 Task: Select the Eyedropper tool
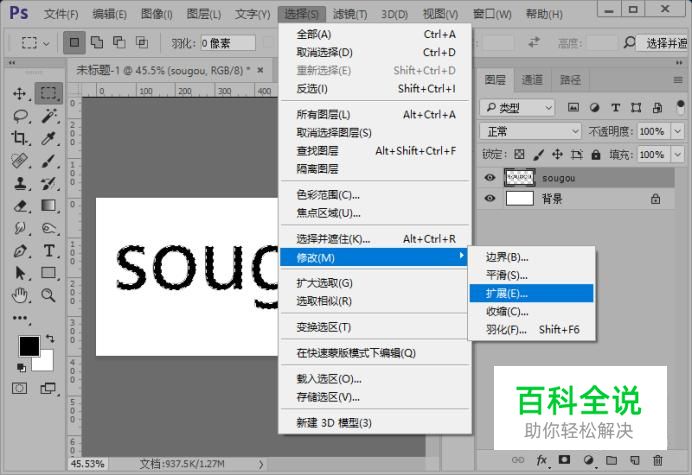tap(49, 139)
